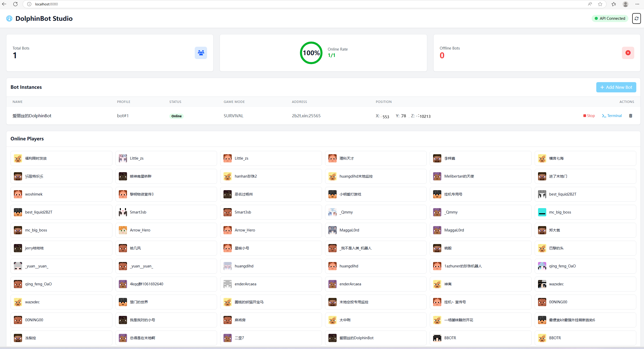Click the API Connected status indicator

[x=610, y=18]
